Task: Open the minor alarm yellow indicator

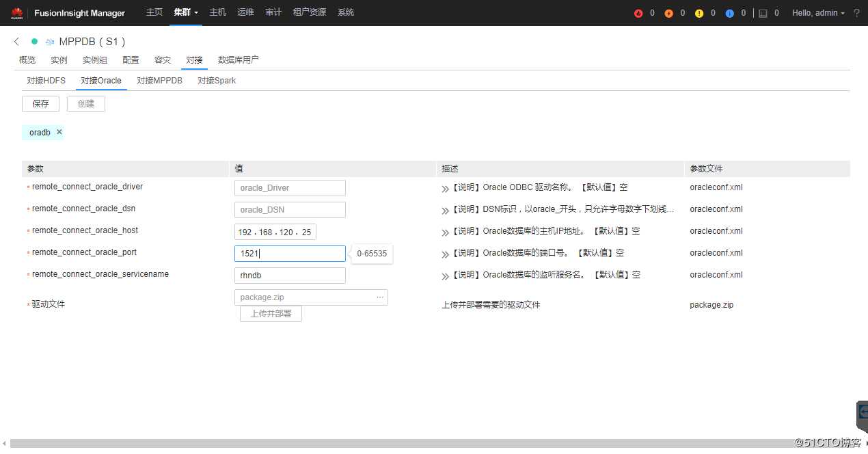Action: (x=699, y=13)
